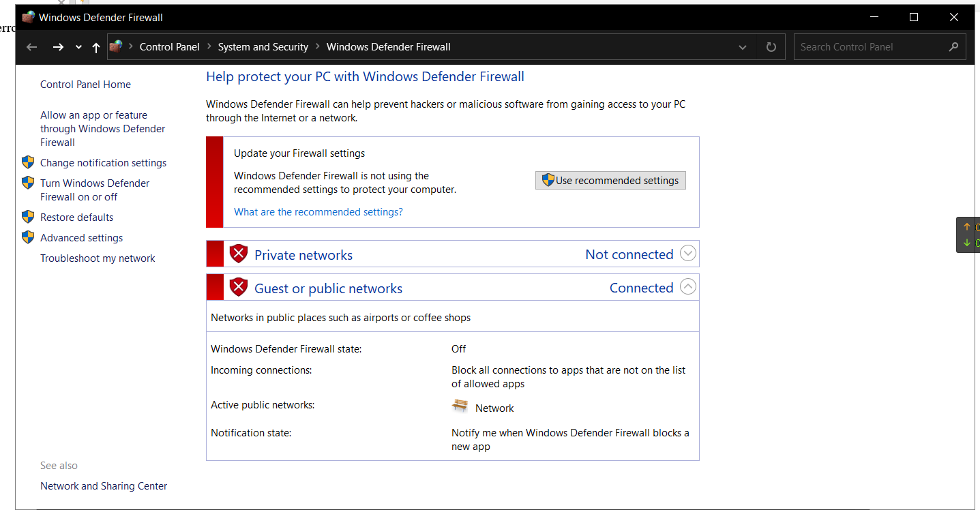The height and width of the screenshot is (510, 980).
Task: Select Control Panel breadcrumb
Action: coord(170,47)
